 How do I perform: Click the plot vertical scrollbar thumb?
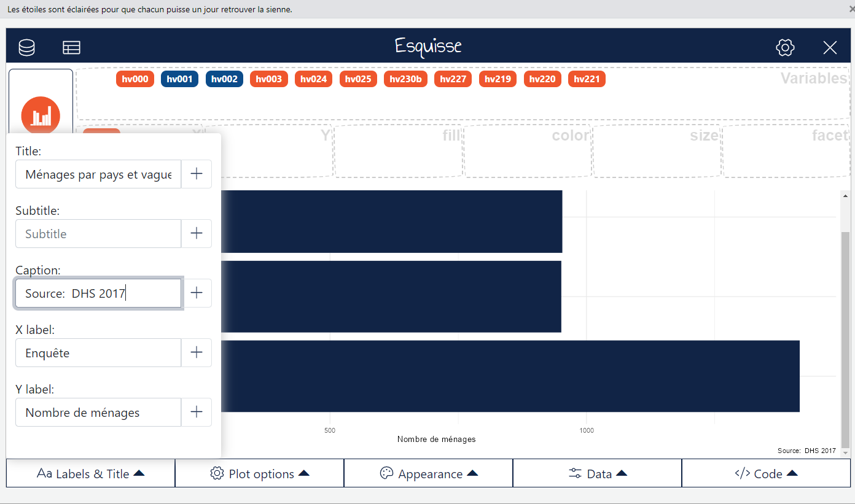(845, 340)
